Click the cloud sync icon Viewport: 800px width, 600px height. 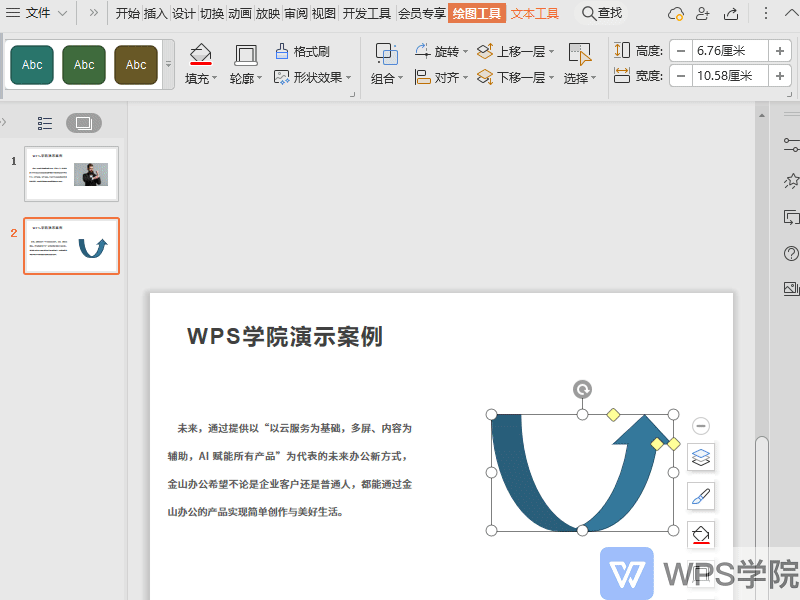point(676,13)
